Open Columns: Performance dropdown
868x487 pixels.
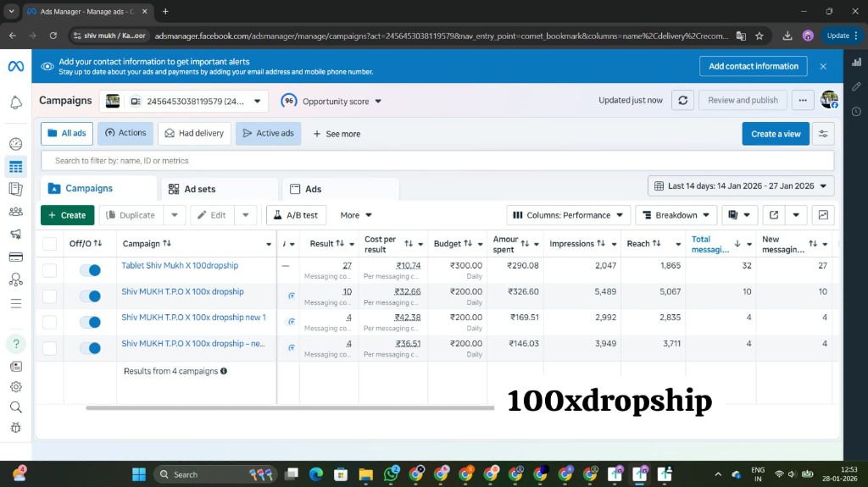(568, 215)
